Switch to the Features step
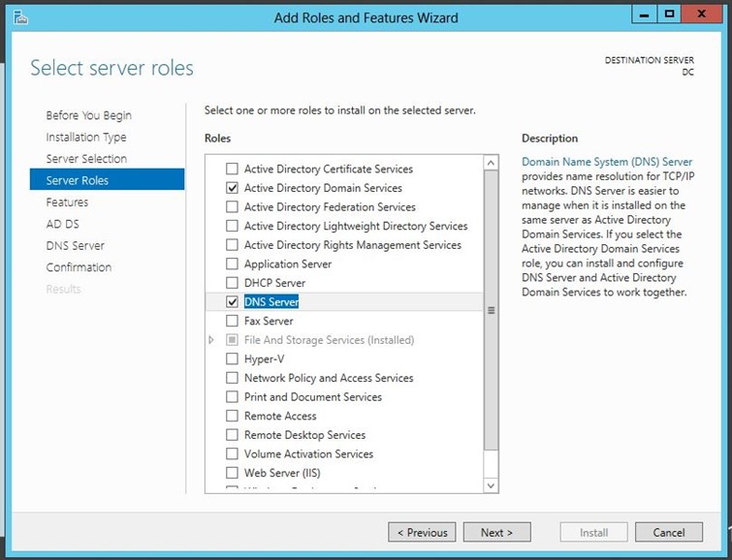Image resolution: width=732 pixels, height=560 pixels. coord(67,202)
